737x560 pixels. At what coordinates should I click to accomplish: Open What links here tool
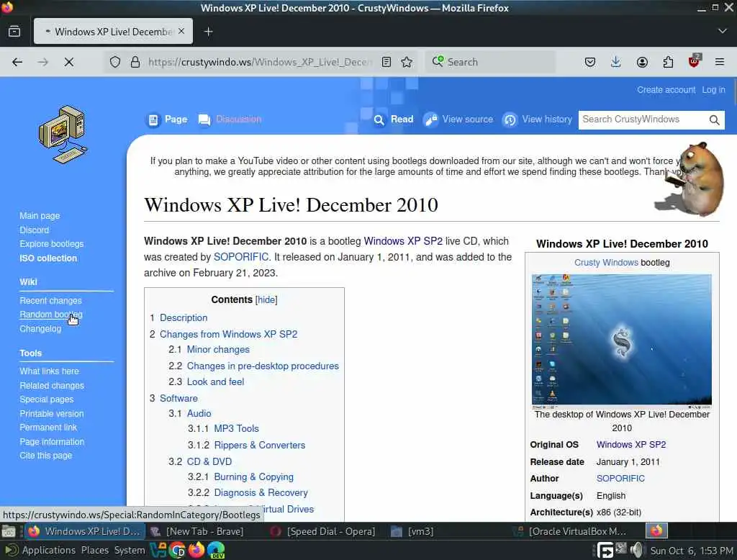pos(49,371)
